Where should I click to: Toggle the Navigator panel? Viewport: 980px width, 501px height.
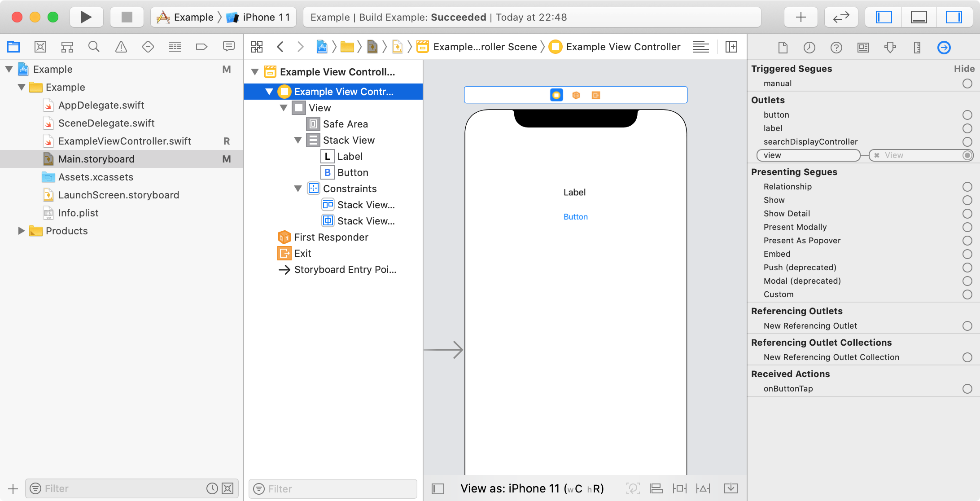point(884,17)
